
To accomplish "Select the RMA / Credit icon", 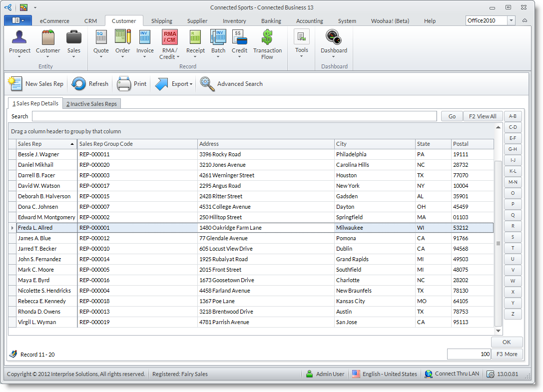I will (169, 38).
